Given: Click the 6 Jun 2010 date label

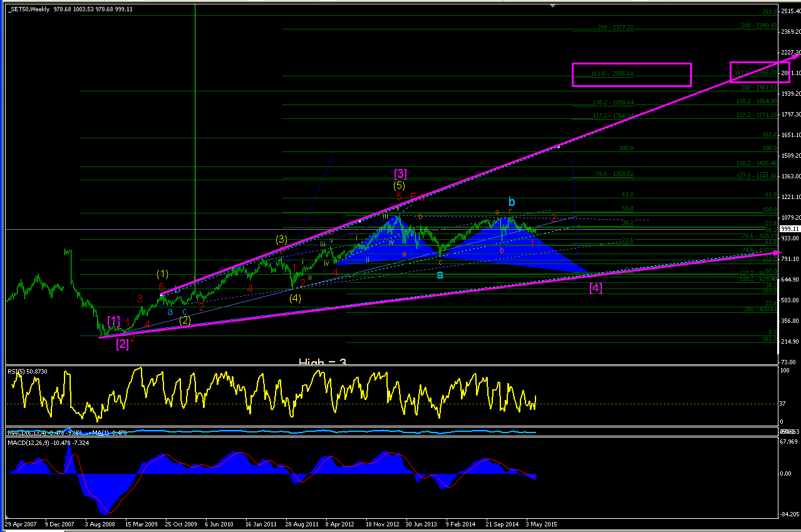Looking at the screenshot, I should pyautogui.click(x=219, y=524).
